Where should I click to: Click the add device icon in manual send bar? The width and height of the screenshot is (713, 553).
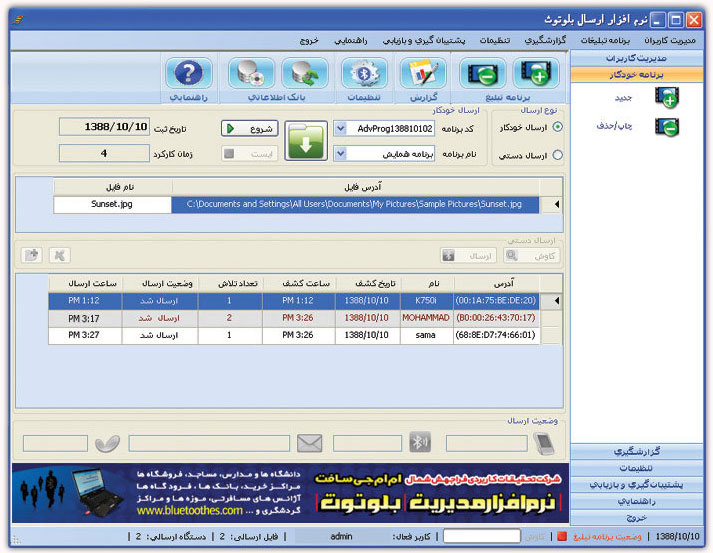[31, 255]
